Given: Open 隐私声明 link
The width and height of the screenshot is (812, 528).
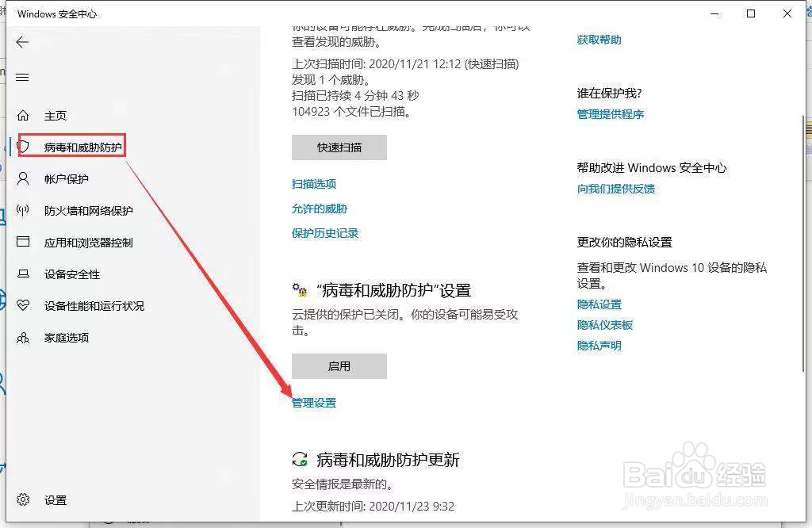Looking at the screenshot, I should (599, 346).
